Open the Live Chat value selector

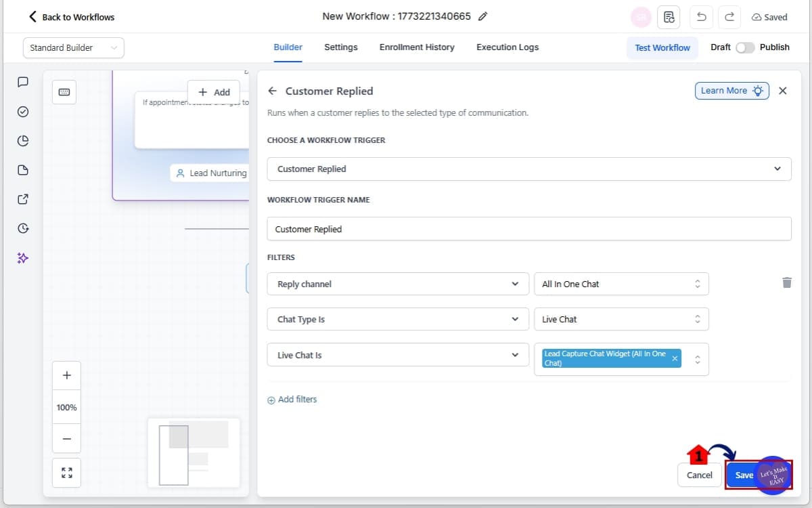click(621, 320)
